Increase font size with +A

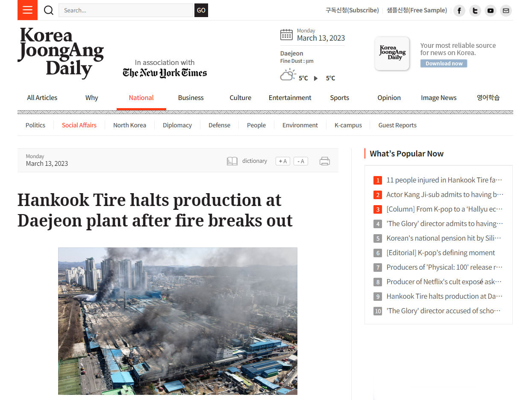point(283,161)
